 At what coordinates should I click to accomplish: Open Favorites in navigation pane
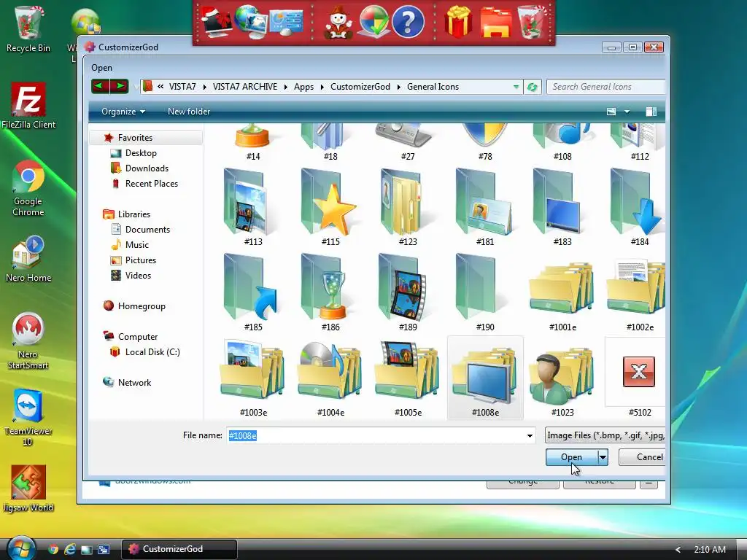(x=135, y=138)
